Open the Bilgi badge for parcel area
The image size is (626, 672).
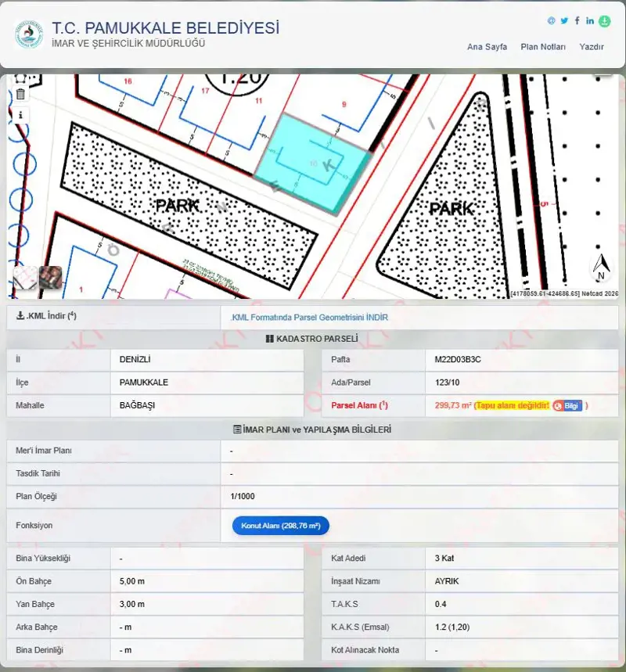(567, 406)
